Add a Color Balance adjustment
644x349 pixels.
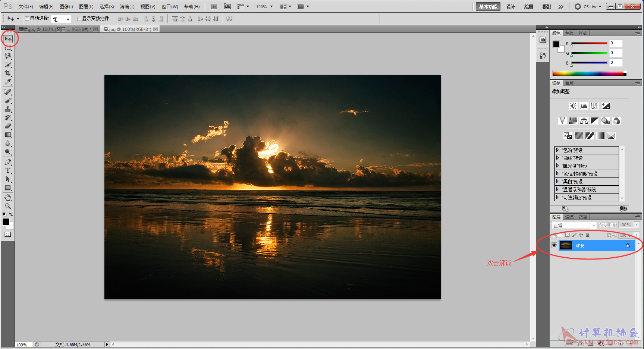click(584, 121)
